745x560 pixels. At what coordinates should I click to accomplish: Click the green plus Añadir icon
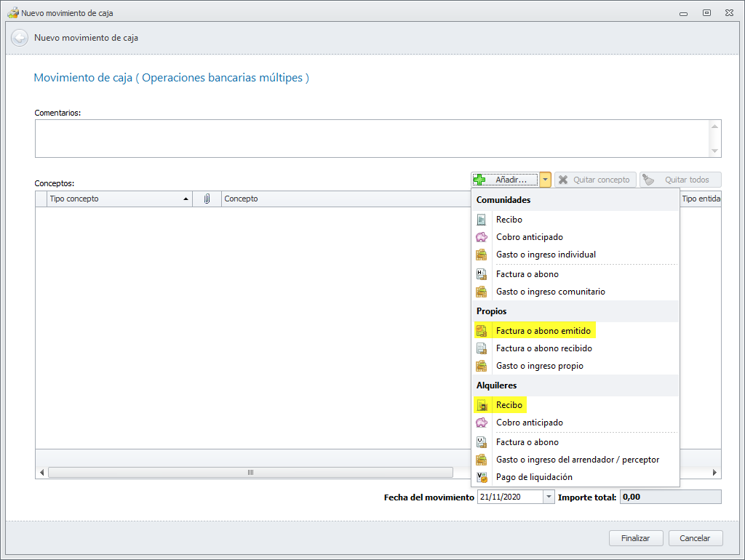coord(479,180)
